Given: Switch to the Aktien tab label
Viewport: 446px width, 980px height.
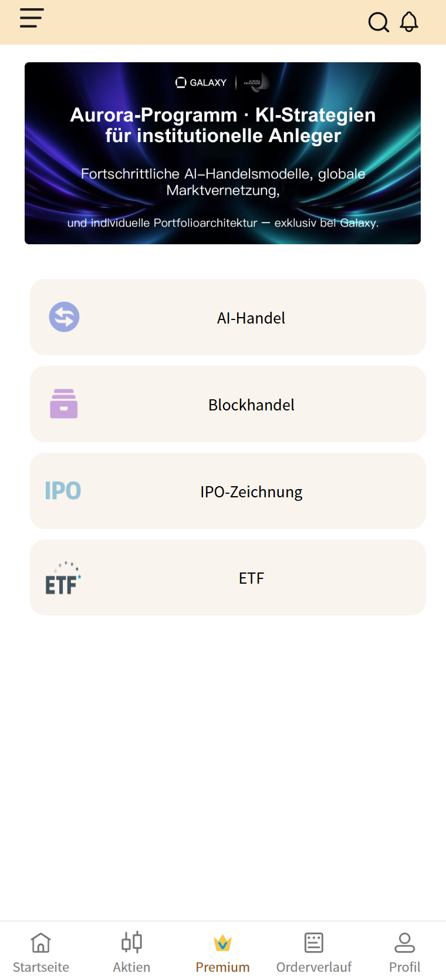Looking at the screenshot, I should point(131,967).
